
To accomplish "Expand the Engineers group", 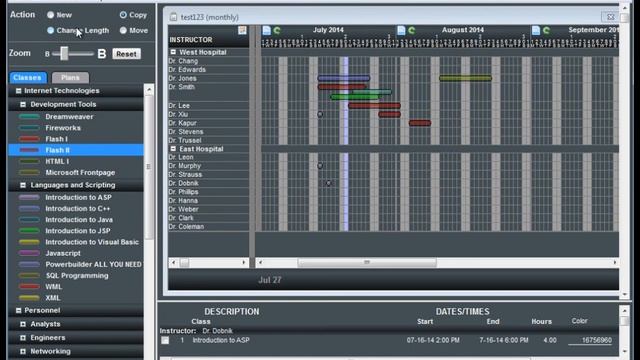I will (x=23, y=338).
